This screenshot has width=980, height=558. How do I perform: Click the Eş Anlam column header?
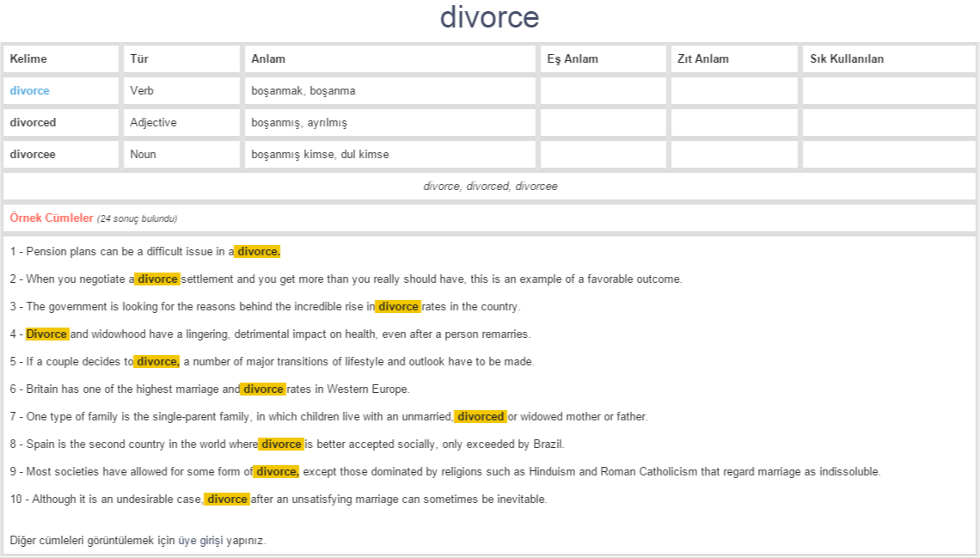(x=573, y=59)
